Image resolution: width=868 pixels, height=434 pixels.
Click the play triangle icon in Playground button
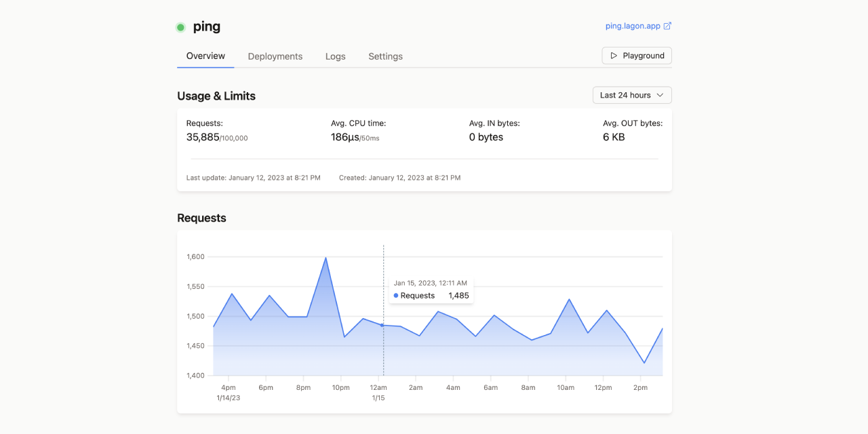tap(614, 56)
